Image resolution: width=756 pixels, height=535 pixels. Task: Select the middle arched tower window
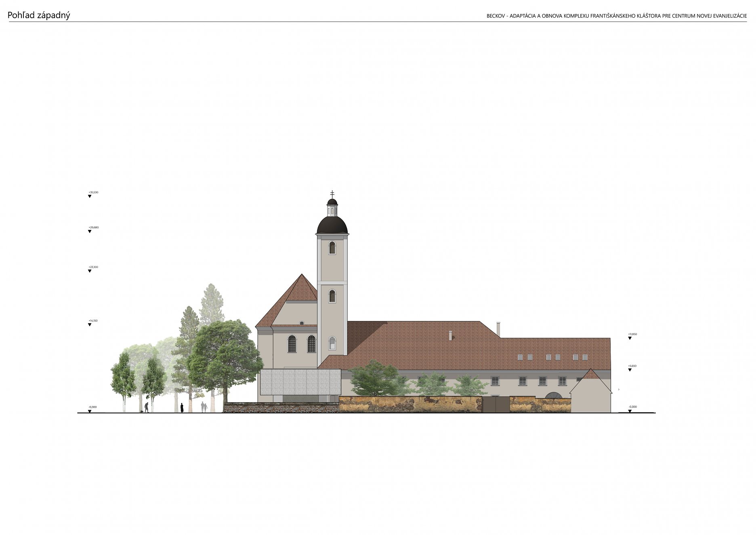coord(332,296)
